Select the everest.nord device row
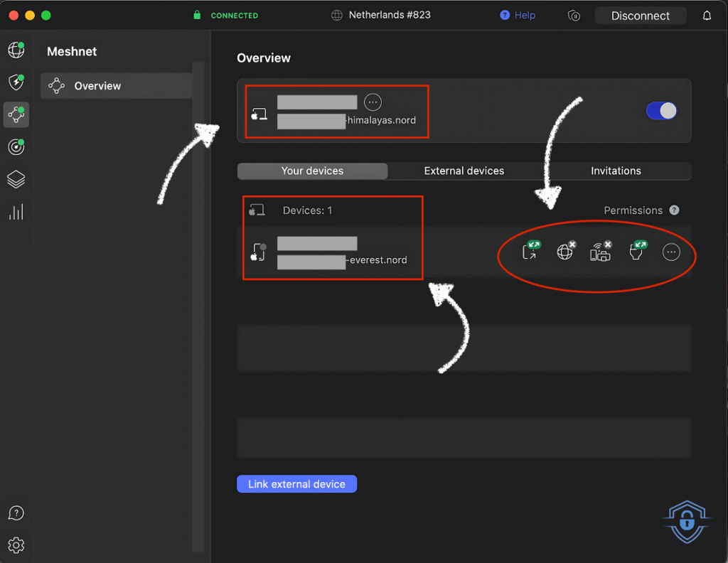The width and height of the screenshot is (728, 563). (x=464, y=252)
